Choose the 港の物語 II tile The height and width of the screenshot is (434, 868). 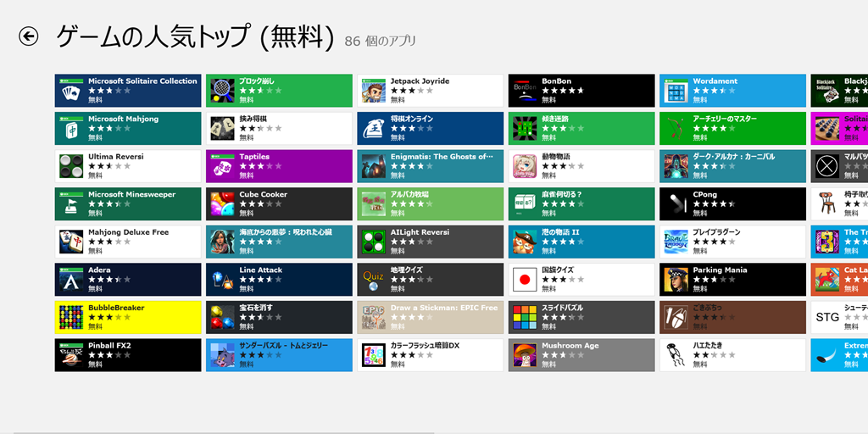click(x=581, y=242)
